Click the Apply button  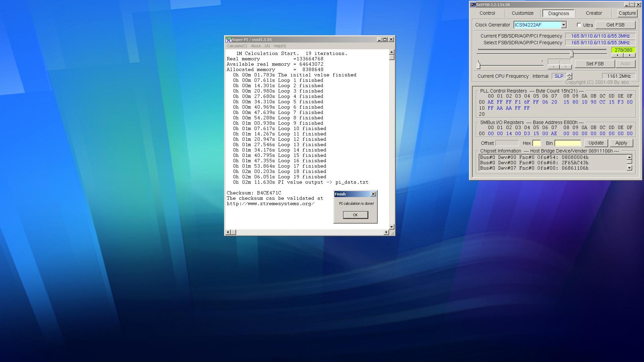pyautogui.click(x=621, y=143)
